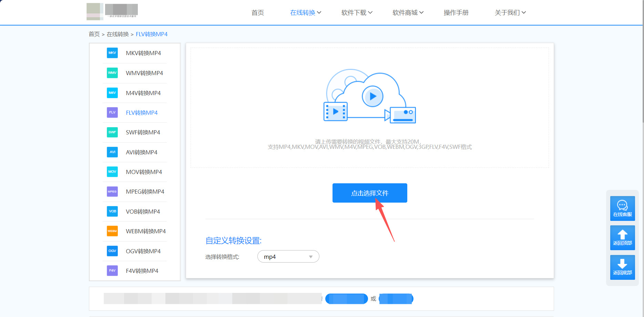
Task: Click 返回顶部 back-to-top arrow button
Action: 622,238
